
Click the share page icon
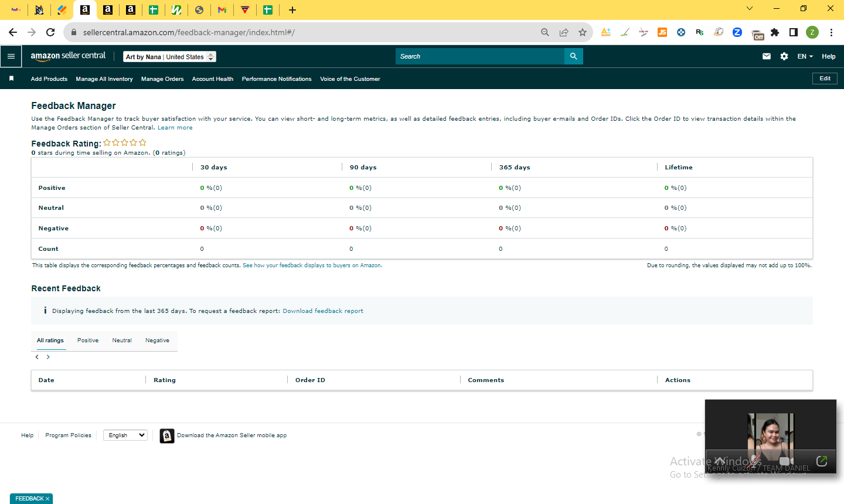click(x=564, y=32)
